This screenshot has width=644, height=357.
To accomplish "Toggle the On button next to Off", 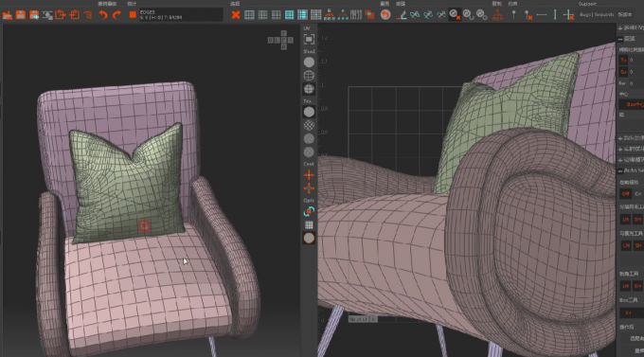I will click(637, 193).
